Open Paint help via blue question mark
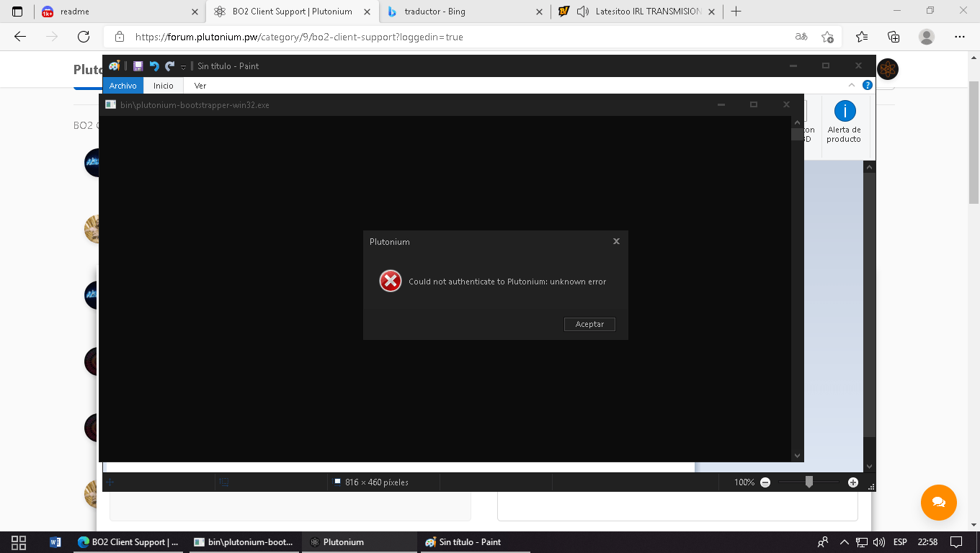The height and width of the screenshot is (553, 980). click(x=868, y=85)
